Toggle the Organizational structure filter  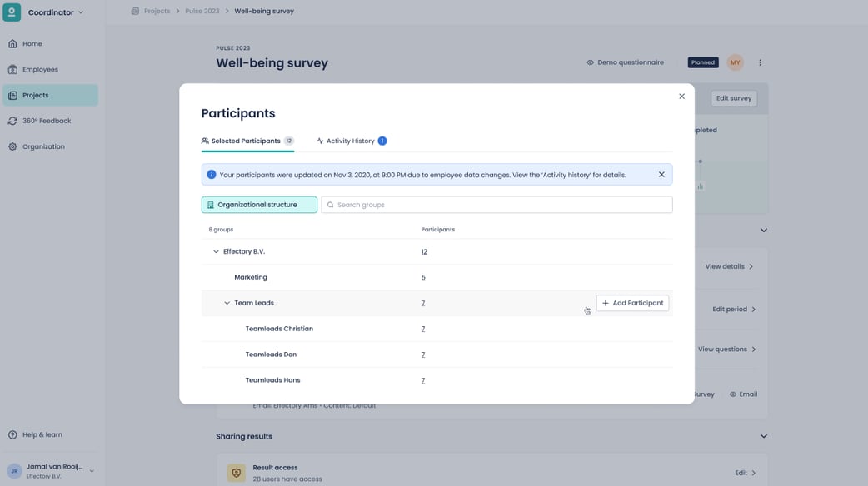point(259,205)
